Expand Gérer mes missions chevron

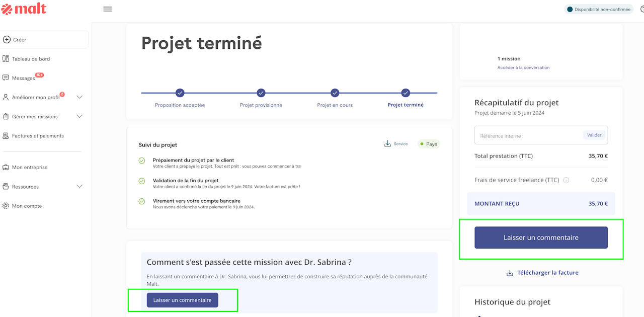[79, 116]
